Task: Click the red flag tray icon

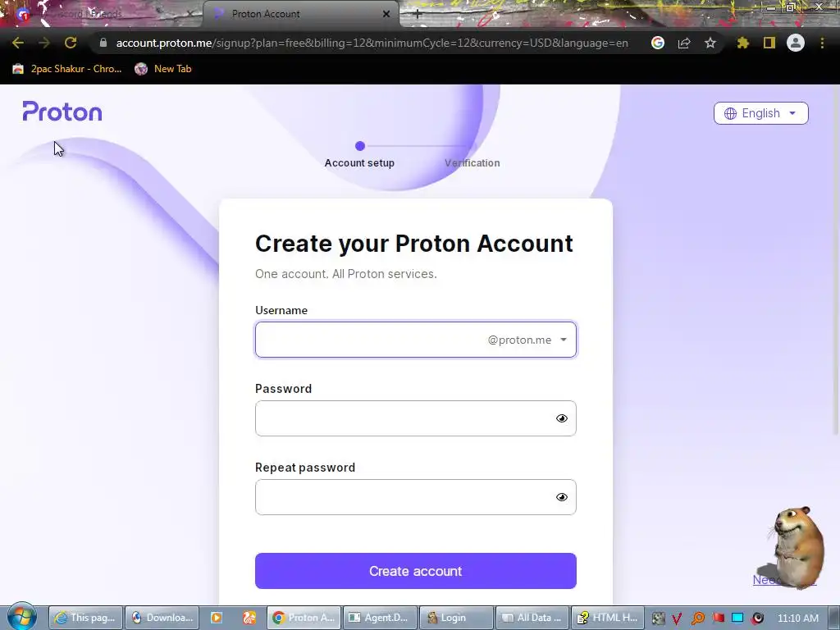Action: click(x=718, y=619)
